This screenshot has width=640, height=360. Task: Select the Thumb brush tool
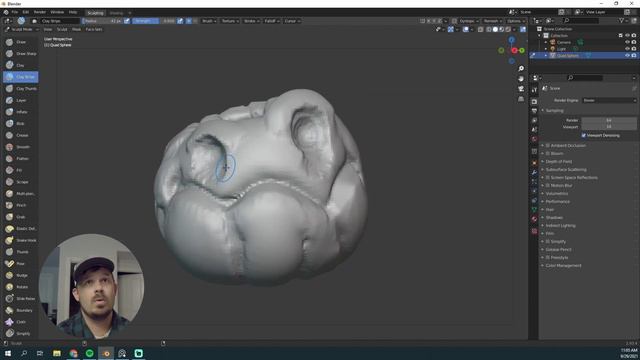tap(20, 252)
